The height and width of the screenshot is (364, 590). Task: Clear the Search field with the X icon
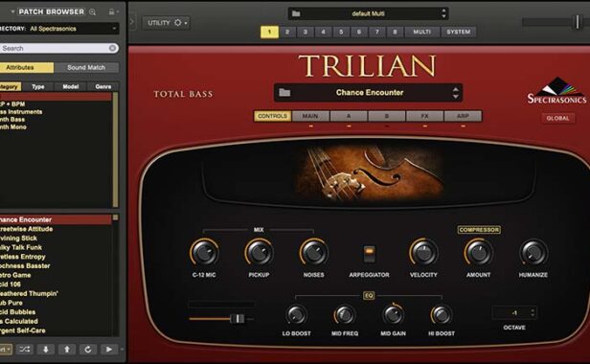pos(112,48)
